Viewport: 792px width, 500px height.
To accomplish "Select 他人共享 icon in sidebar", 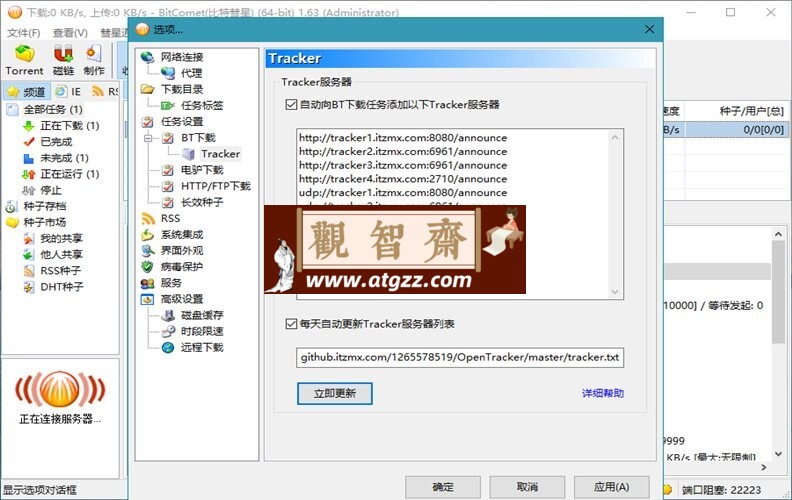I will click(29, 255).
